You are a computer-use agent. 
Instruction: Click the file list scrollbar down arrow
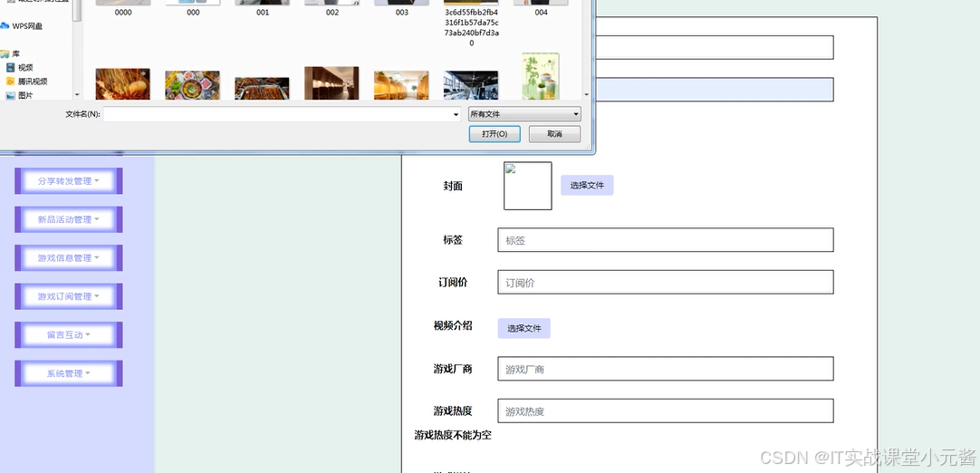tap(587, 95)
